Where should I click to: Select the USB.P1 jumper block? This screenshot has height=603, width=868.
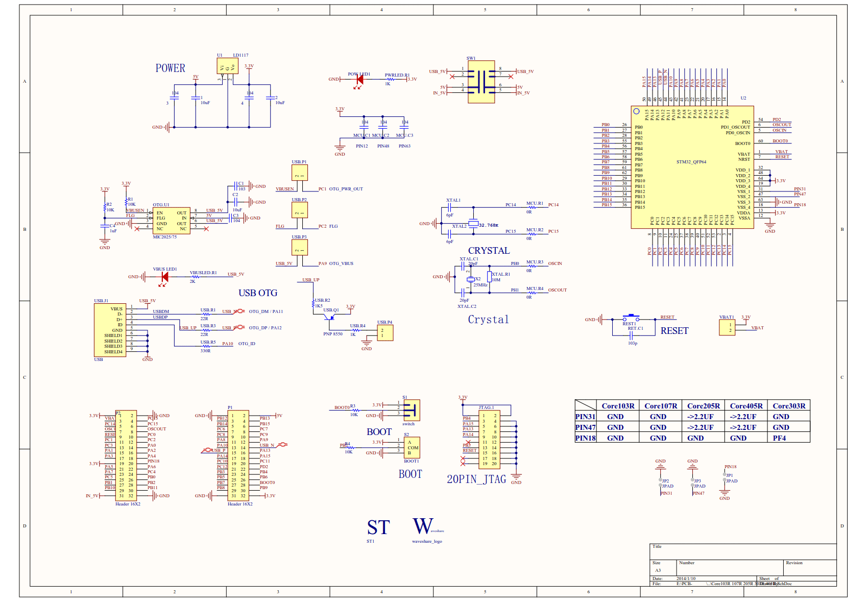(x=300, y=173)
